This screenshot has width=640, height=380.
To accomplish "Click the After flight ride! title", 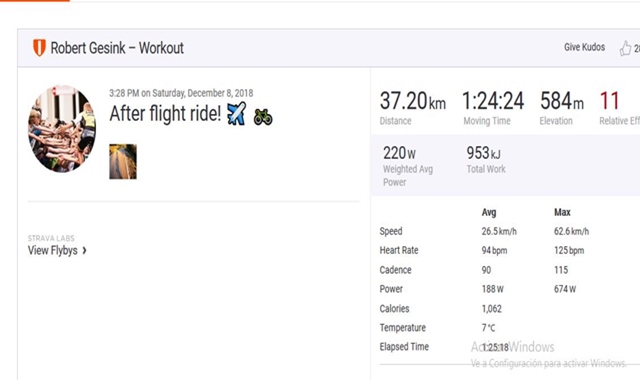I will click(x=165, y=113).
